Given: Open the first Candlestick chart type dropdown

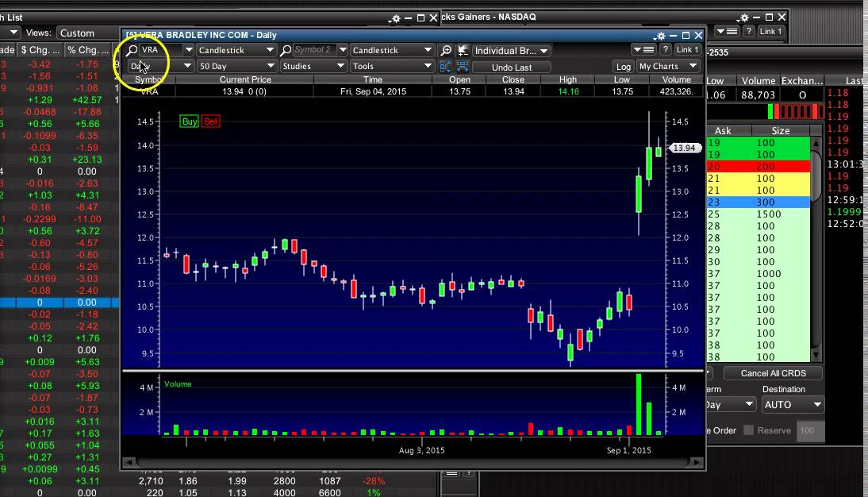Looking at the screenshot, I should click(236, 51).
